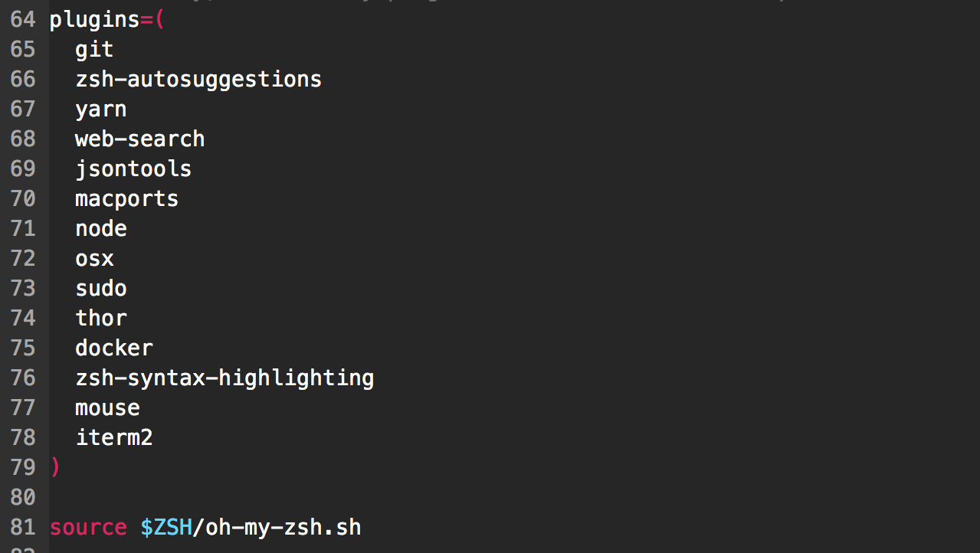The height and width of the screenshot is (553, 980).
Task: Click the "source" keyword on line 81
Action: coord(88,528)
